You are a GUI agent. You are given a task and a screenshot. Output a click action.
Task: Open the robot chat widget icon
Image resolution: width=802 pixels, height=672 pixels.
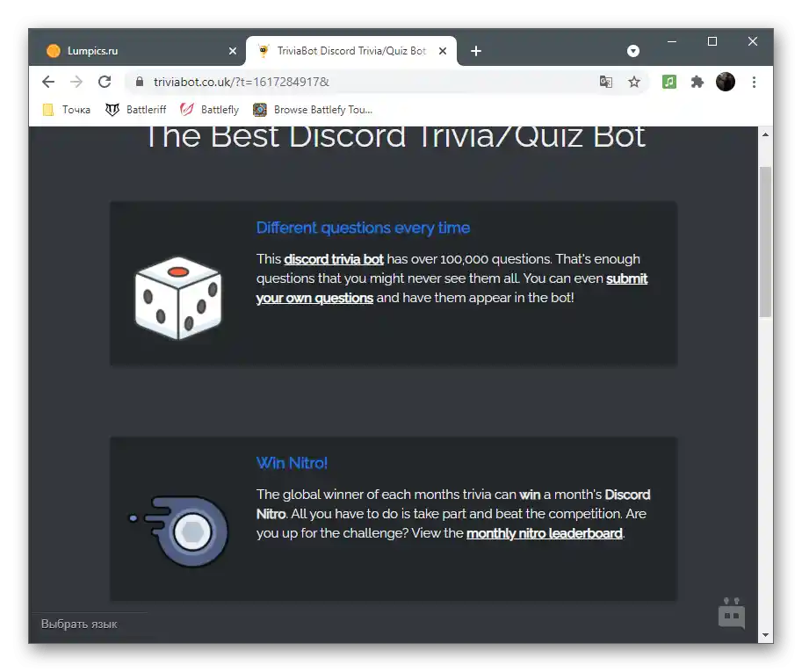point(732,614)
